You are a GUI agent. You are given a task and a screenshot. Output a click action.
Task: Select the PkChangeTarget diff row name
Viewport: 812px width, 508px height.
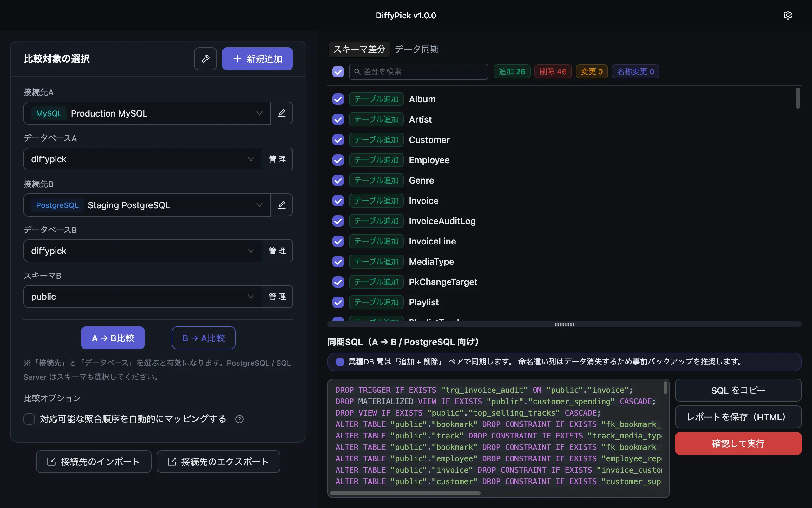pyautogui.click(x=443, y=282)
